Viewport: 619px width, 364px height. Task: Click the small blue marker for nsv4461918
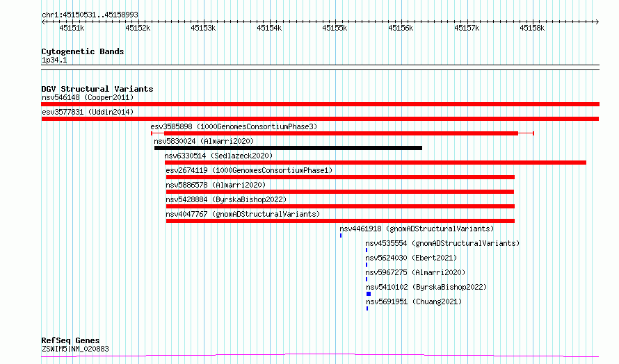point(341,235)
